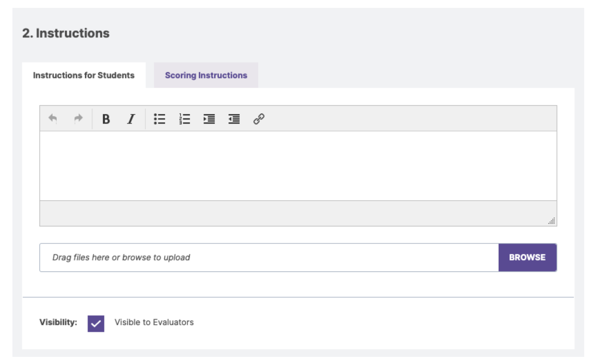
Task: Click the gray status bar below the editor
Action: (294, 213)
